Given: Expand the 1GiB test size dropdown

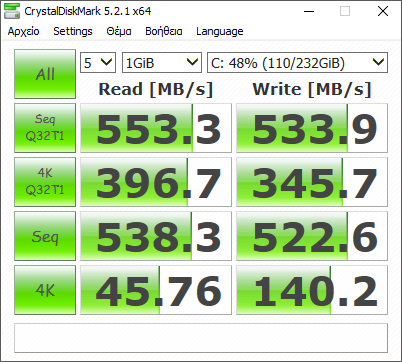Looking at the screenshot, I should click(x=162, y=63).
